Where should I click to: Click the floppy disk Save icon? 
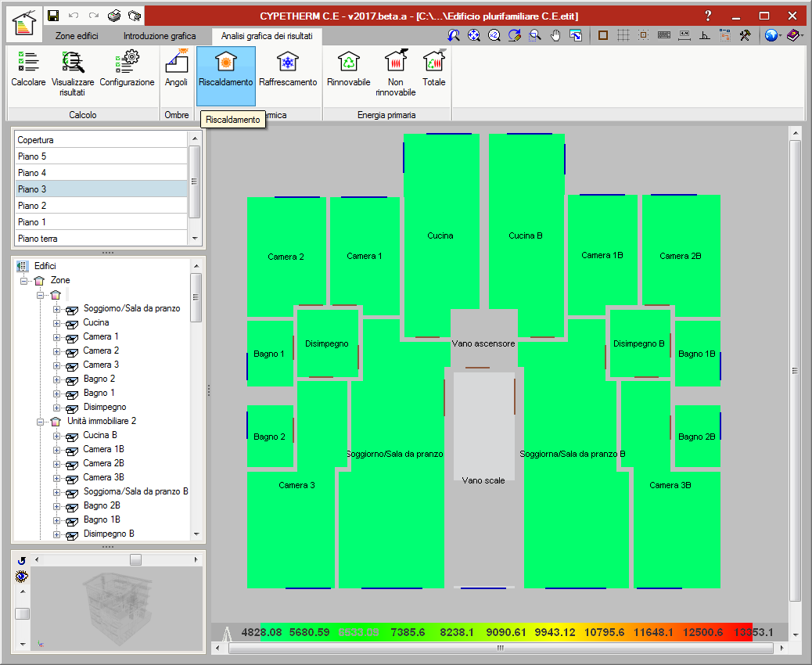tap(53, 16)
